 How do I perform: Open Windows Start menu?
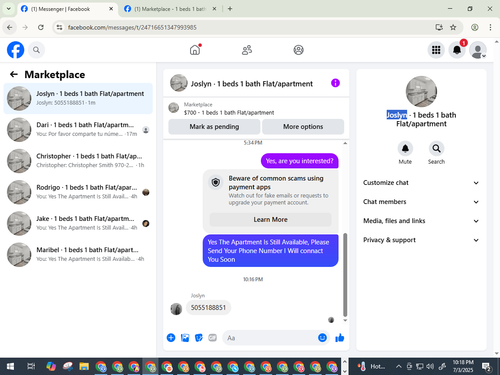pos(10,367)
